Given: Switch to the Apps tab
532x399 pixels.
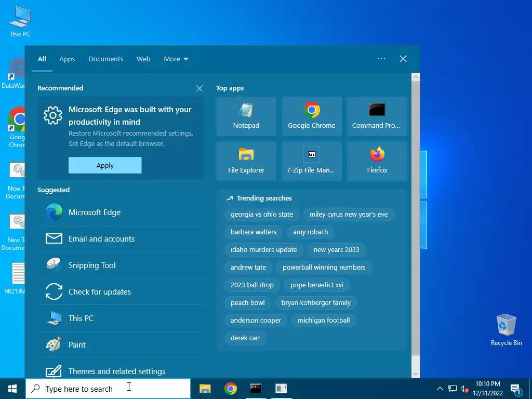Looking at the screenshot, I should click(x=67, y=59).
